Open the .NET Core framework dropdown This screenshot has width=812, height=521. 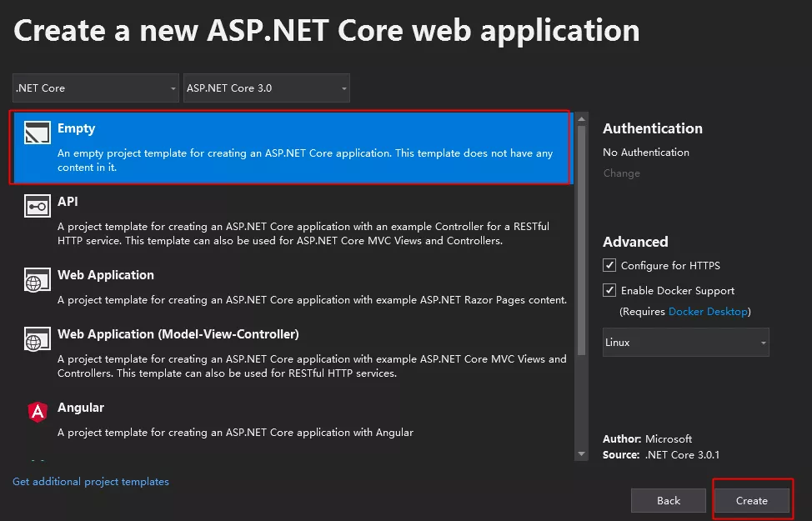96,88
